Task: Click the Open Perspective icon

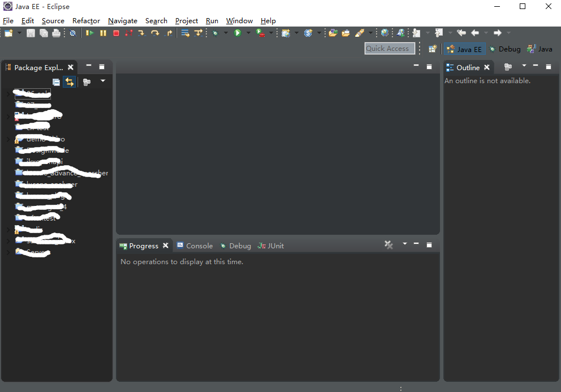Action: pyautogui.click(x=433, y=49)
